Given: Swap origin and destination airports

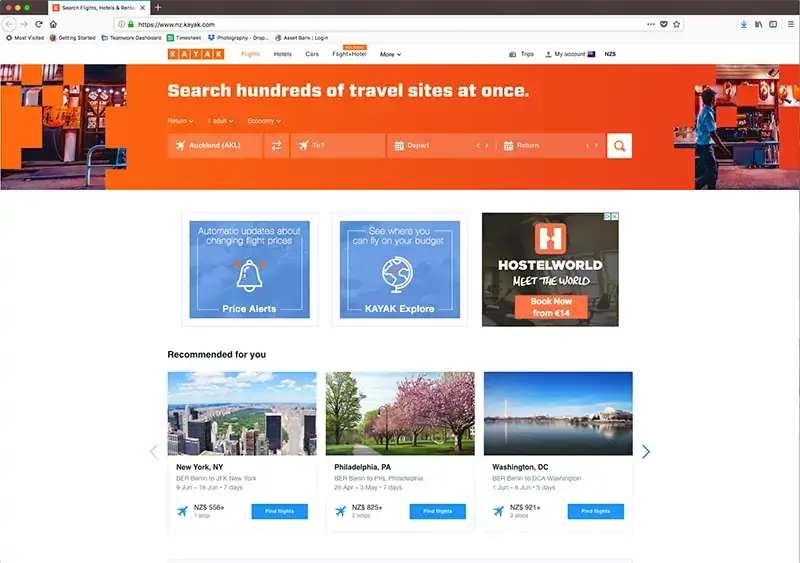Looking at the screenshot, I should (276, 146).
